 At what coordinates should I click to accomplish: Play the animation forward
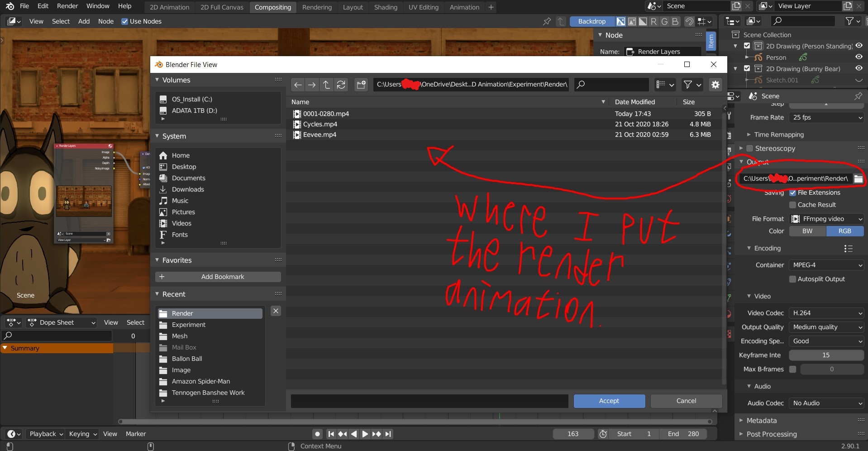pyautogui.click(x=365, y=434)
